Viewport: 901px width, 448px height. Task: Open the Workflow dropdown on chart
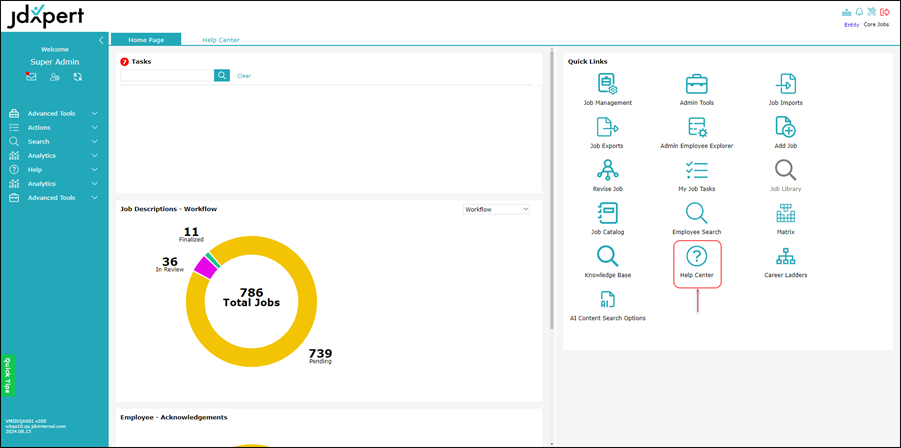[x=497, y=209]
